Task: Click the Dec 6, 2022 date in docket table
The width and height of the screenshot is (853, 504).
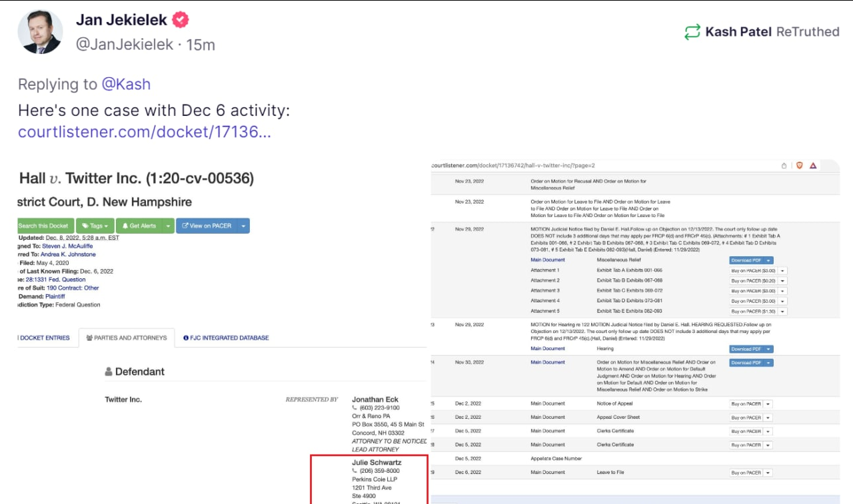Action: 467,472
